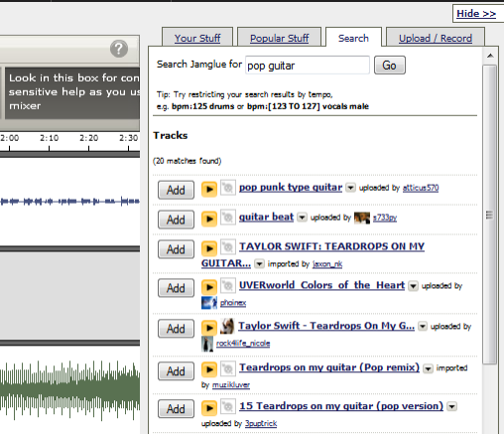Click rock4life_nicole's avatar picture
504x434 pixels.
pos(207,344)
